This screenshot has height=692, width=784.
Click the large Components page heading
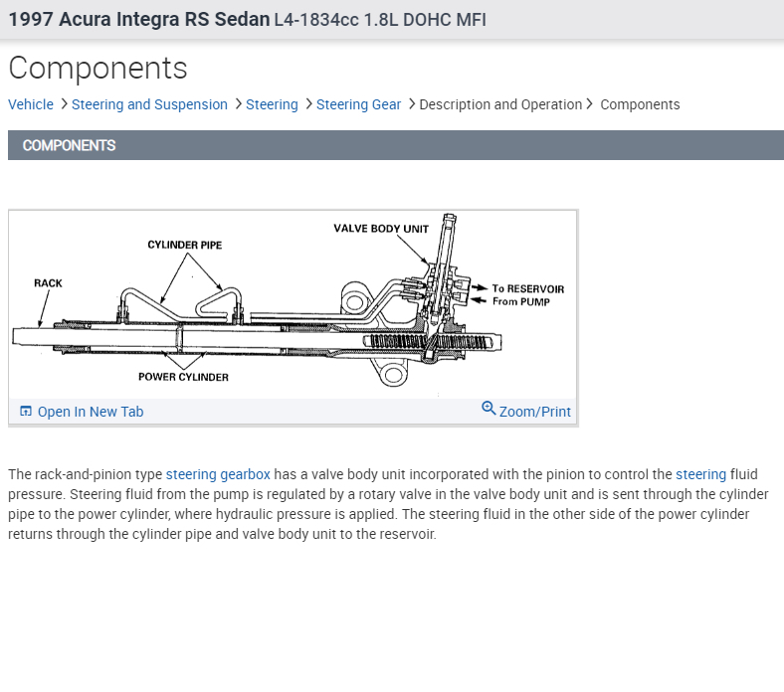[98, 68]
